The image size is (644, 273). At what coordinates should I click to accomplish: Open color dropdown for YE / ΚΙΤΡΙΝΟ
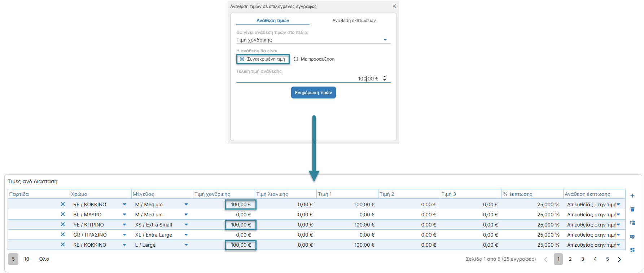point(124,225)
